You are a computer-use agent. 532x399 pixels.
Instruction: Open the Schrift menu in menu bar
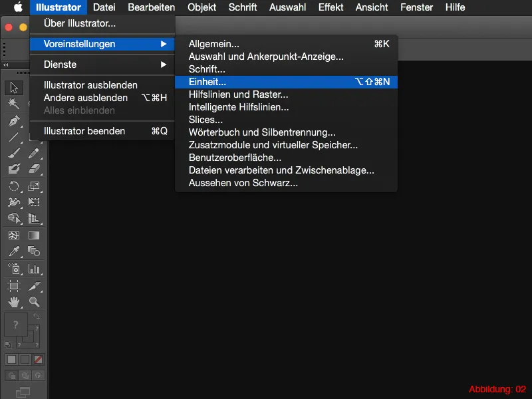point(243,7)
